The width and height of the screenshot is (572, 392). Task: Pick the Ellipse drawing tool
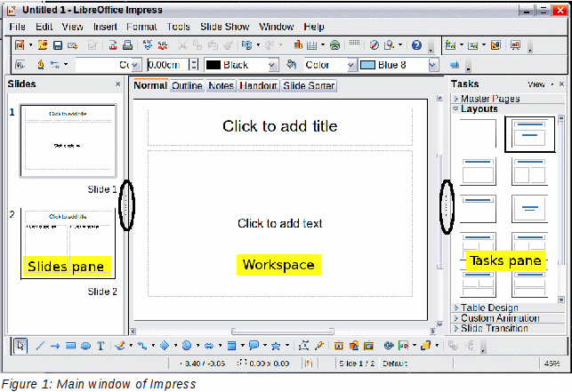point(85,346)
